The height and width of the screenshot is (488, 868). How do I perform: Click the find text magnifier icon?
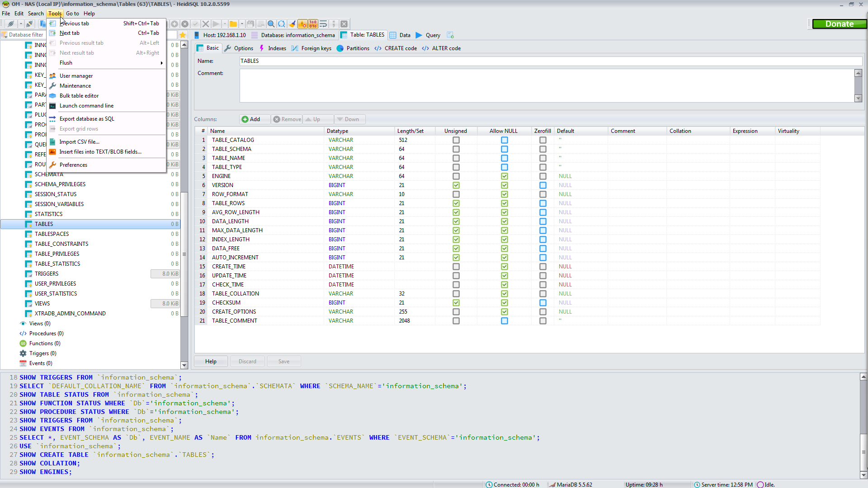point(271,24)
